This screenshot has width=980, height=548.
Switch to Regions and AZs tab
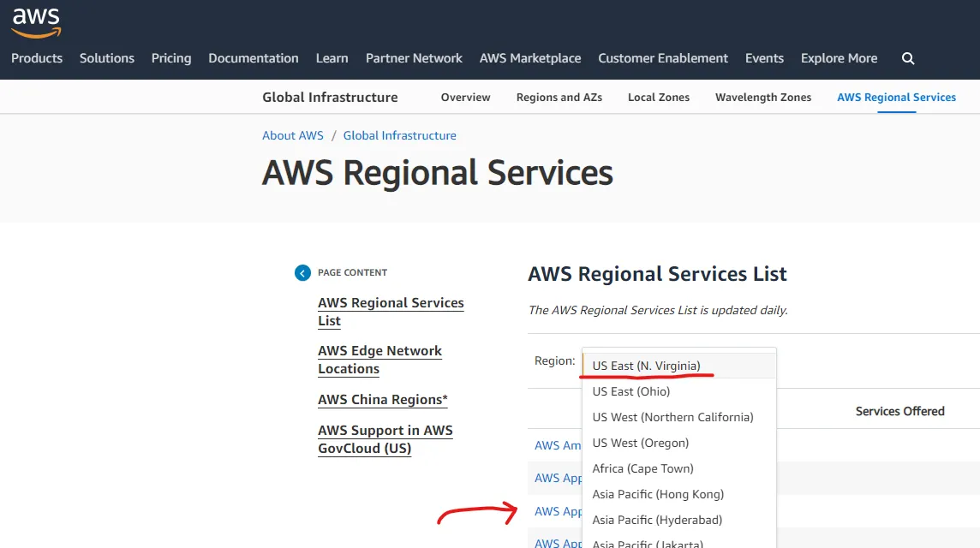click(559, 97)
